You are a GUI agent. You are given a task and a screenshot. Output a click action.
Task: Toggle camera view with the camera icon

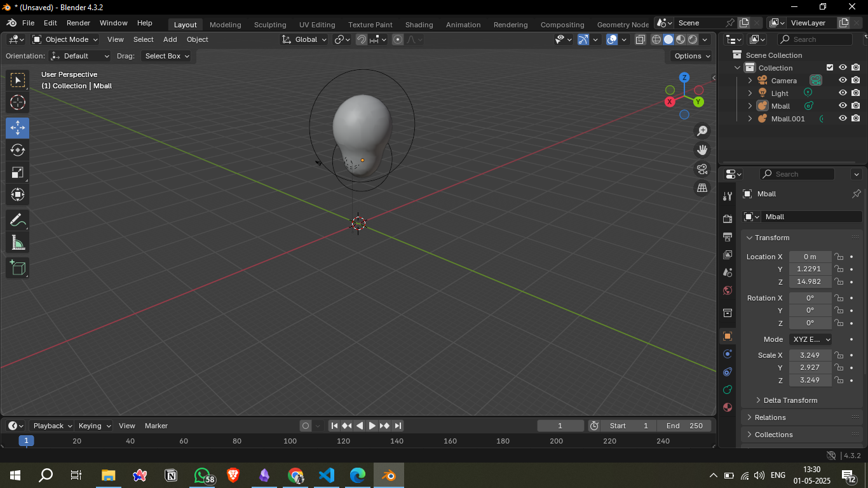tap(702, 169)
